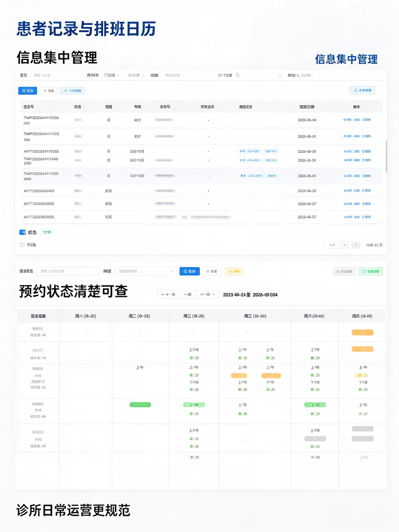Jump to the next week in the schedule
Image resolution: width=399 pixels, height=532 pixels.
pos(207,294)
